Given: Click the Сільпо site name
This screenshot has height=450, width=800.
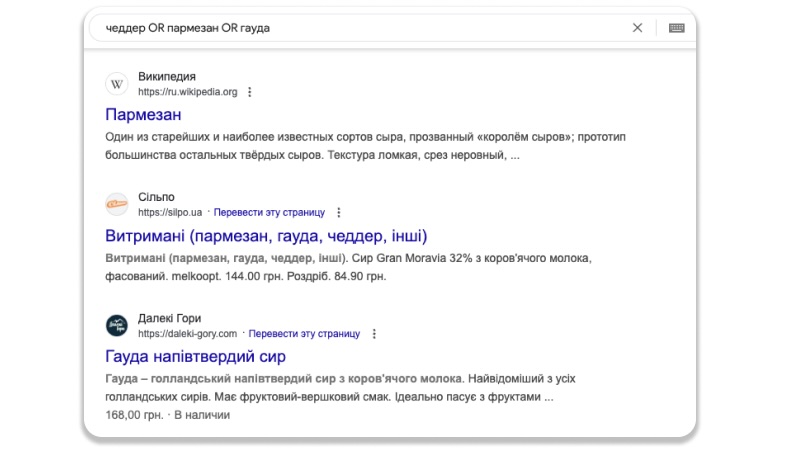Looking at the screenshot, I should (x=157, y=197).
